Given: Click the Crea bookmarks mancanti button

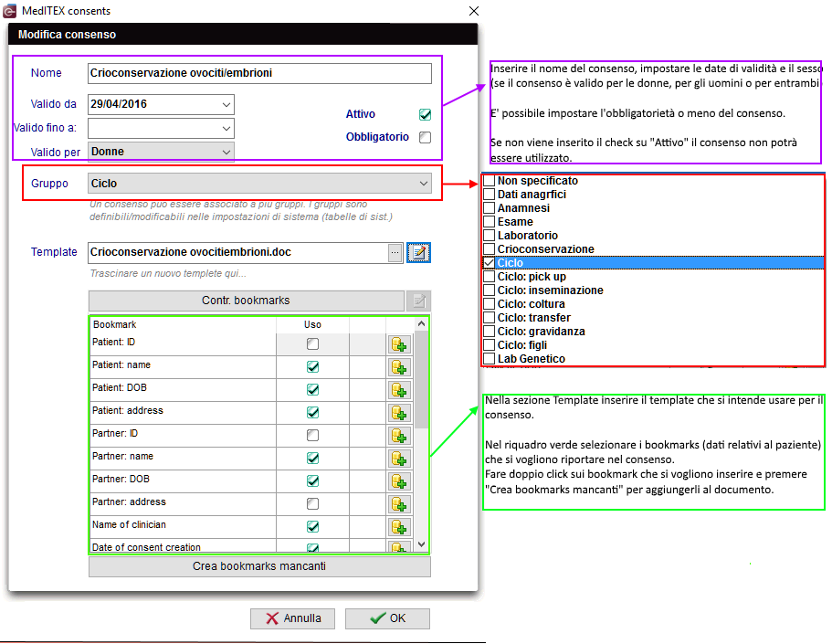Looking at the screenshot, I should [259, 566].
